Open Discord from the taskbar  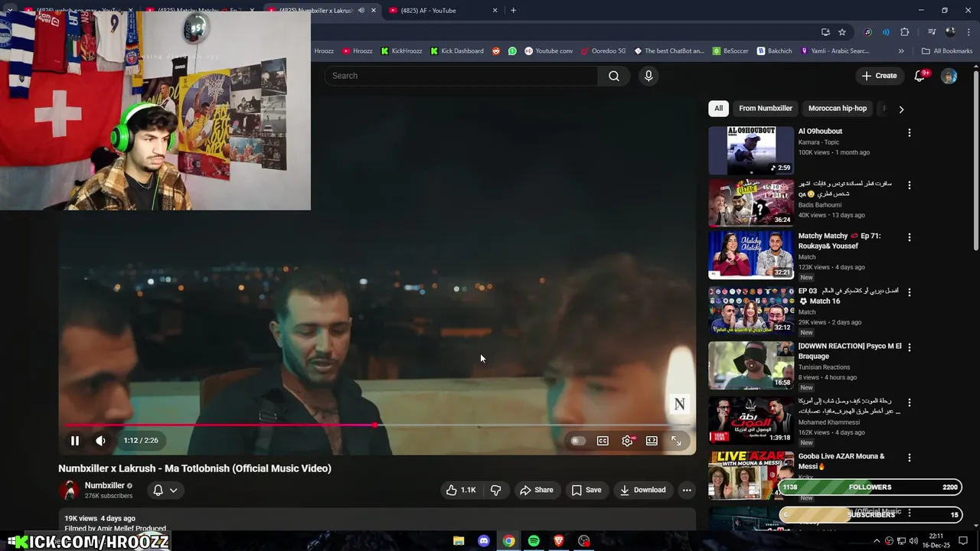484,541
